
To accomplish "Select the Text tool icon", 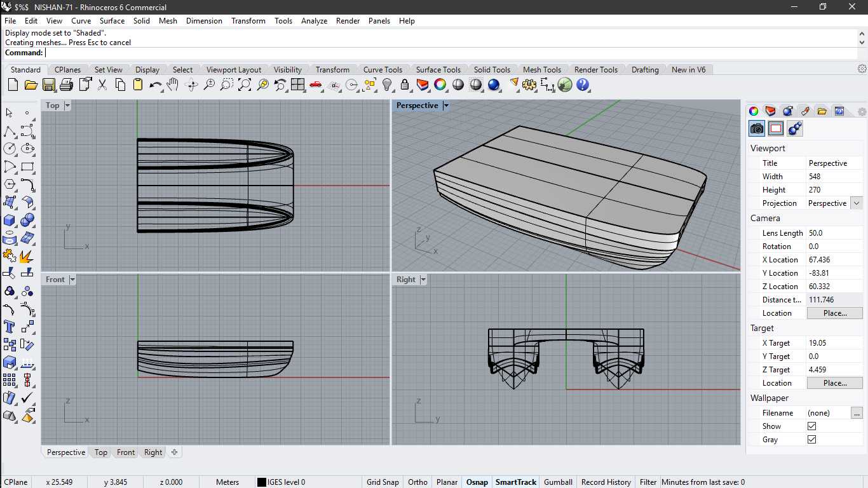I will (10, 327).
